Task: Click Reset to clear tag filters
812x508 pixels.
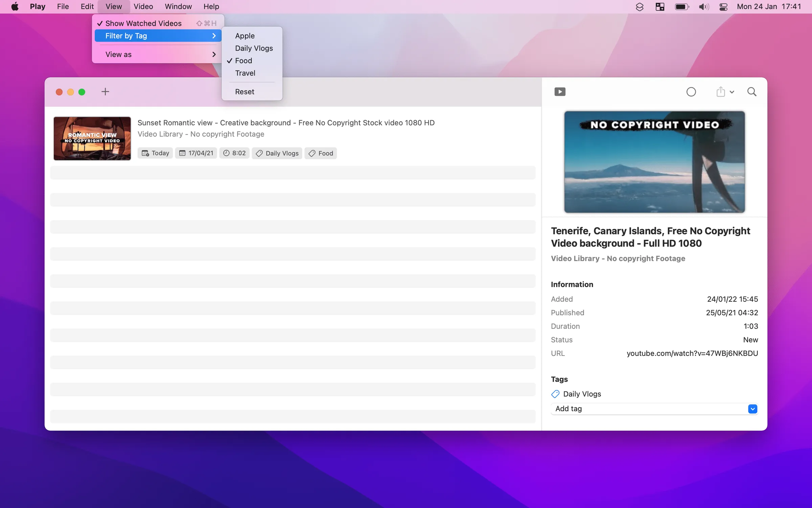Action: (x=244, y=91)
